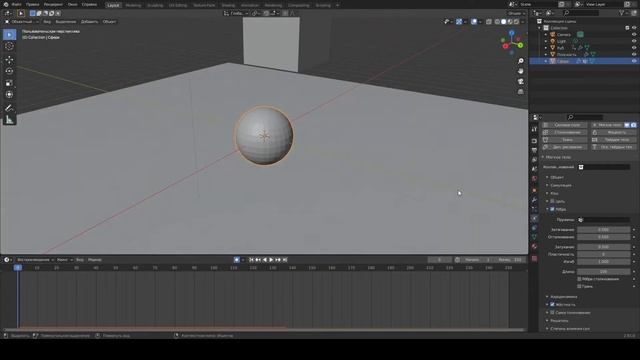Open the transform orientation Глоб. dropdown
The width and height of the screenshot is (640, 360).
[236, 13]
